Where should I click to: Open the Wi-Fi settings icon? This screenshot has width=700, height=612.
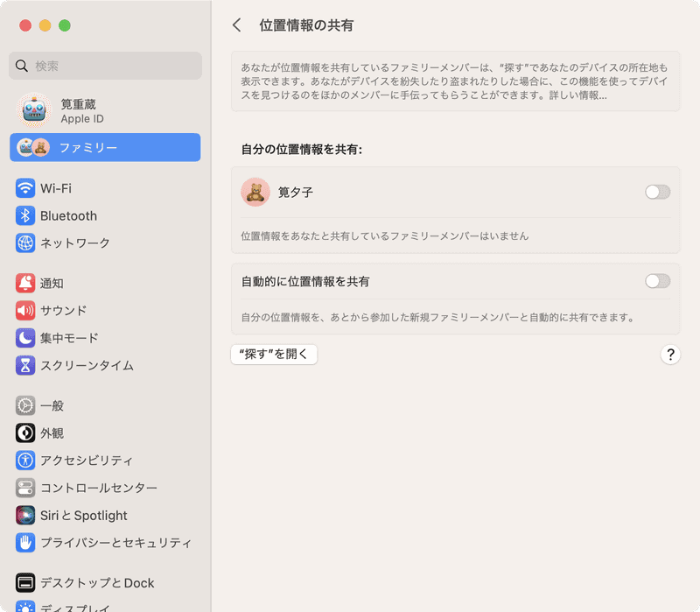[x=25, y=187]
